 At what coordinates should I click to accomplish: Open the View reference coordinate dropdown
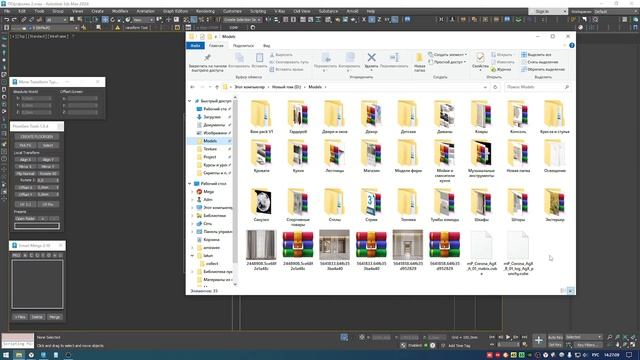coord(142,20)
